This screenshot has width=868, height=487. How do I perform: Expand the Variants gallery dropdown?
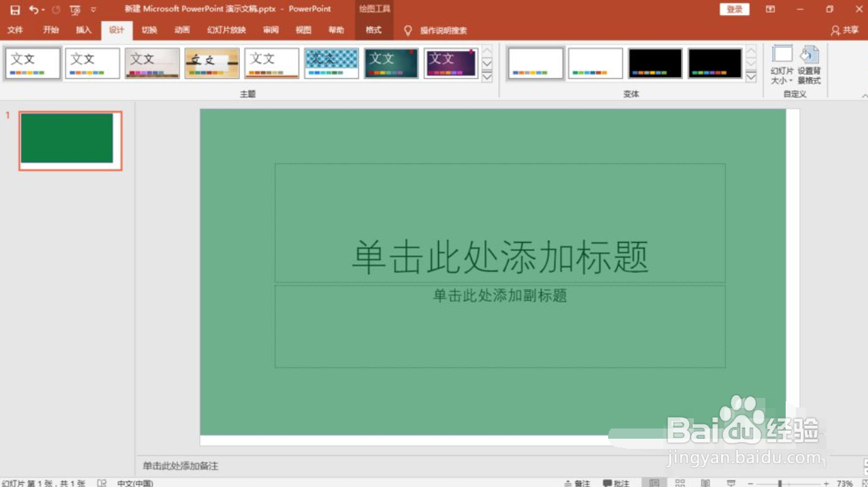[750, 78]
